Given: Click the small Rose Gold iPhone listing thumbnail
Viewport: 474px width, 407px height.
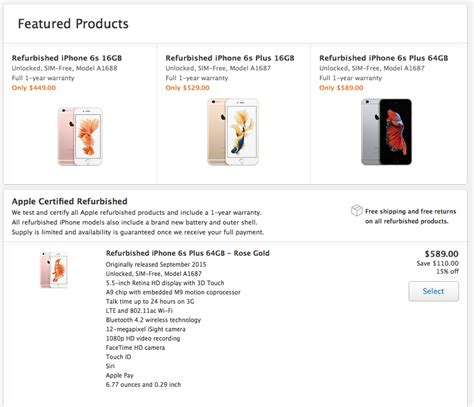Looking at the screenshot, I should point(54,270).
